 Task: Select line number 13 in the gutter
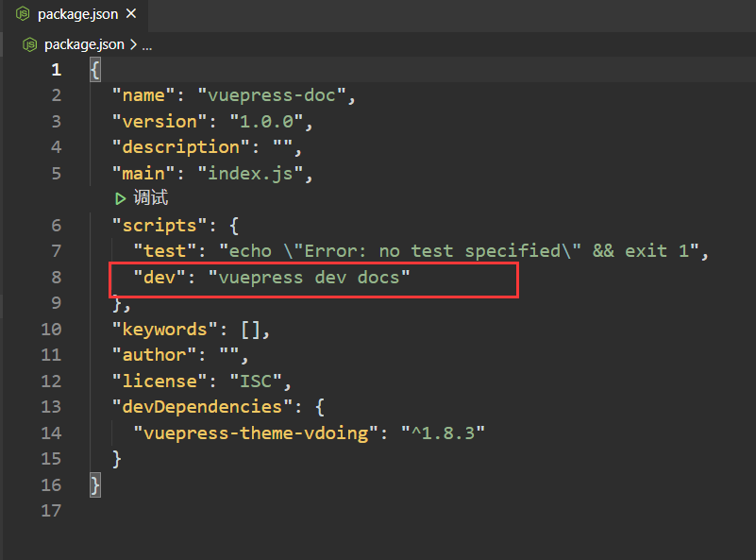pos(51,406)
